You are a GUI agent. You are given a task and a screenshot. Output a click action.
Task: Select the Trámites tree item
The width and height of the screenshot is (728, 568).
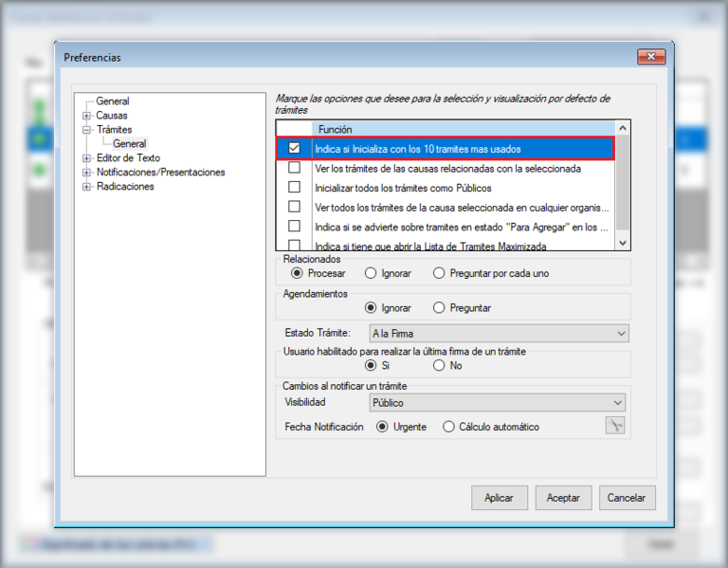point(114,130)
